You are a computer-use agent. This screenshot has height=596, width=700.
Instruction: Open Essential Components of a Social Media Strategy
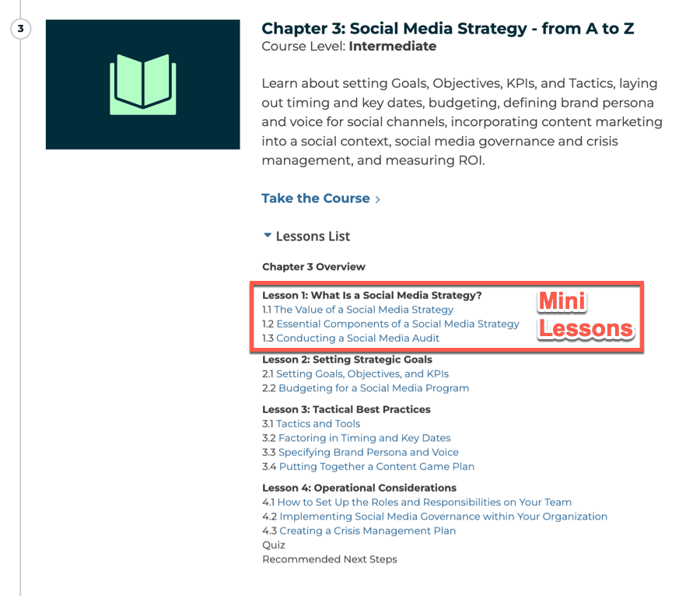pos(397,324)
